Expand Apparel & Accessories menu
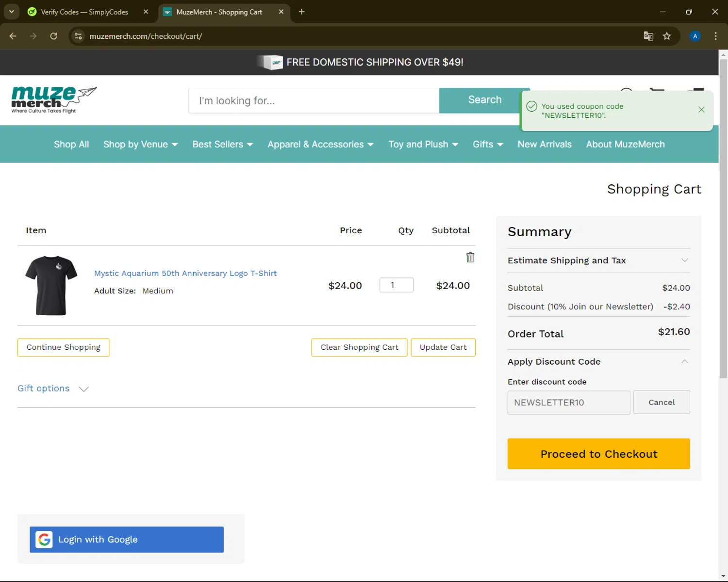 point(321,145)
